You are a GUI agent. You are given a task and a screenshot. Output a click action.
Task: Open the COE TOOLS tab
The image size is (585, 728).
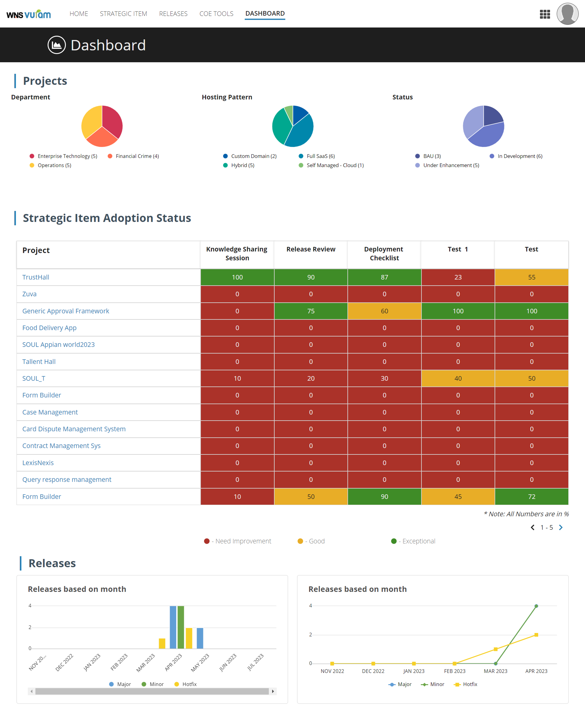click(x=216, y=14)
